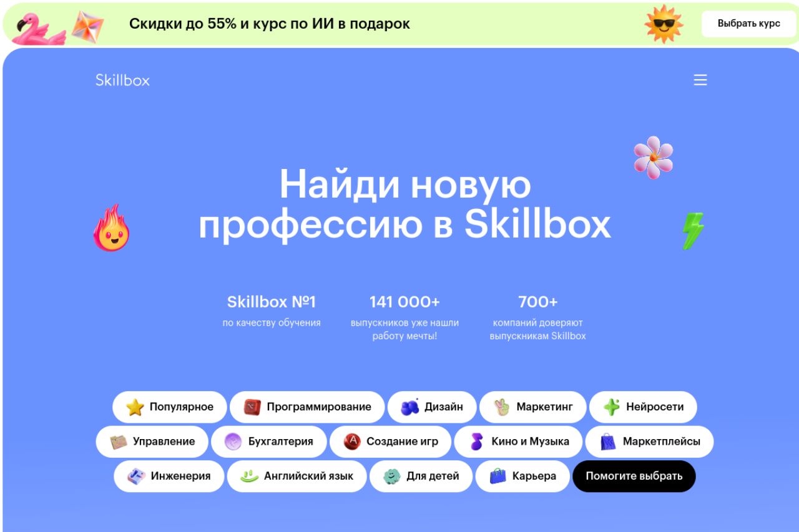The image size is (799, 532).
Task: Click the "700+" statistic
Action: tap(537, 302)
